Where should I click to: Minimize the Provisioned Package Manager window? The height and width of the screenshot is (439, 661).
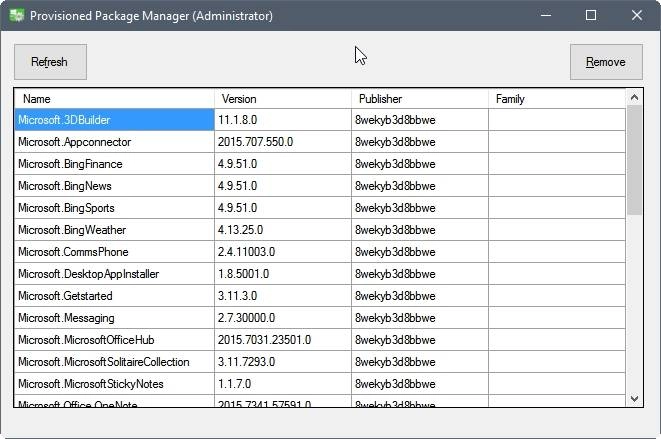[x=546, y=16]
